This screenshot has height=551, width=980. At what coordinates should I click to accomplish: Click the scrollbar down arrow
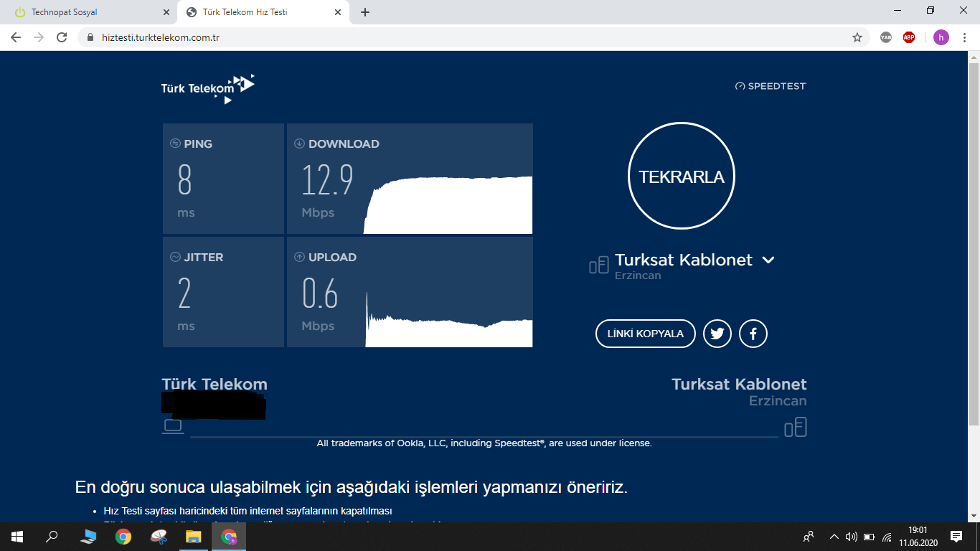(x=974, y=517)
